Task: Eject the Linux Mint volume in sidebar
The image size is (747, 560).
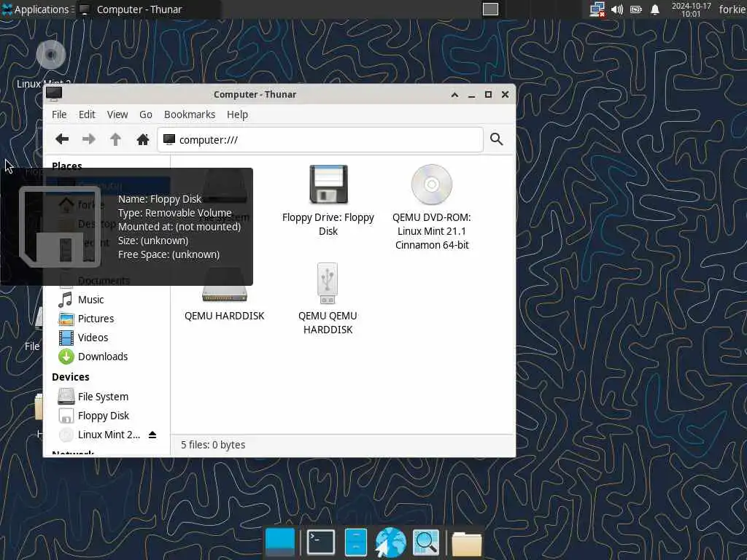Action: click(152, 435)
